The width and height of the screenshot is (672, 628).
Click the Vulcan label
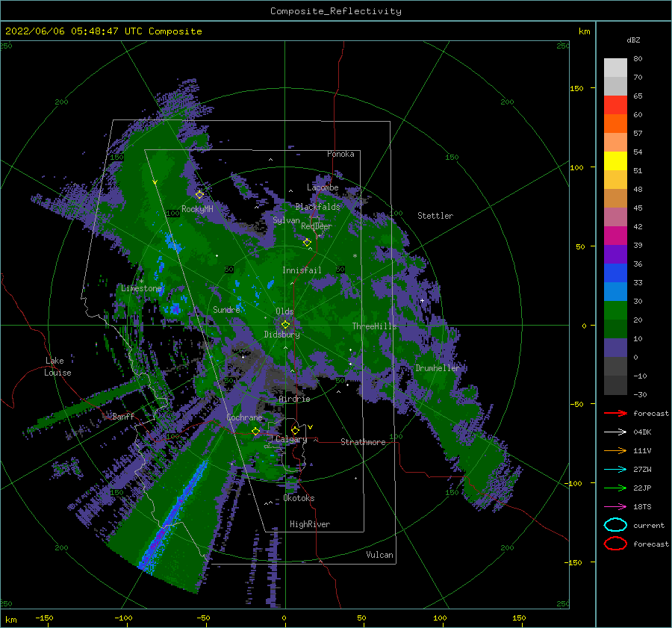click(x=379, y=555)
